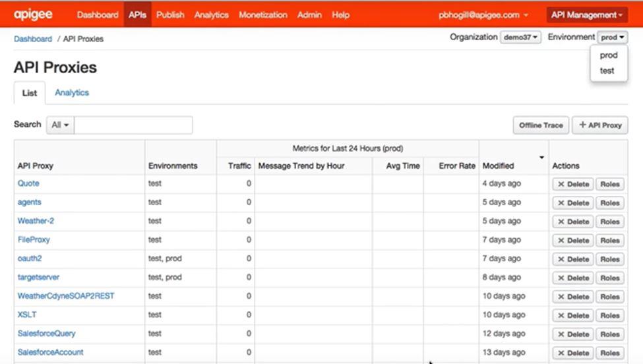Viewport: 643px width, 364px height.
Task: Sort by the API Proxy column header
Action: coord(35,166)
